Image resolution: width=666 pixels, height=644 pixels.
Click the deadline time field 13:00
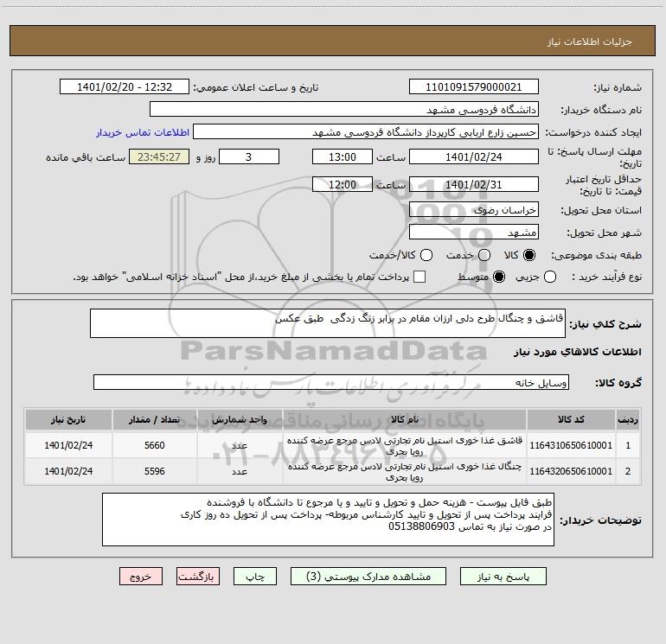pyautogui.click(x=343, y=157)
